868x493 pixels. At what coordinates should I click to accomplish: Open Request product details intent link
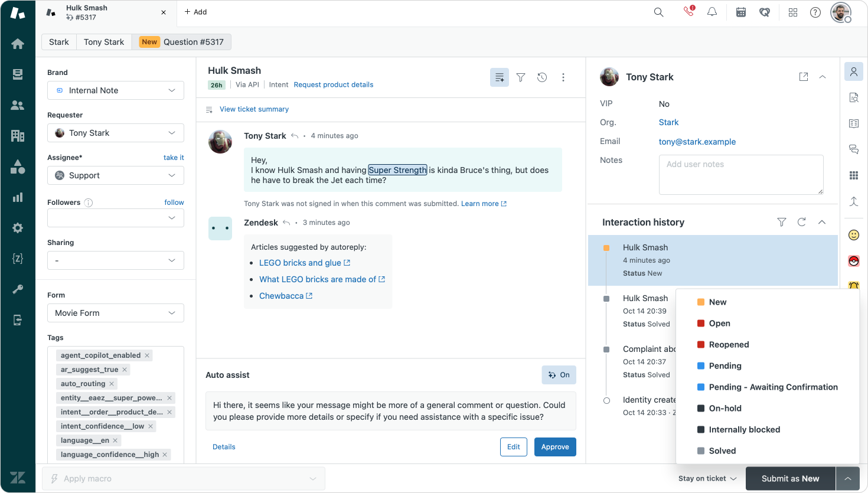(x=334, y=85)
